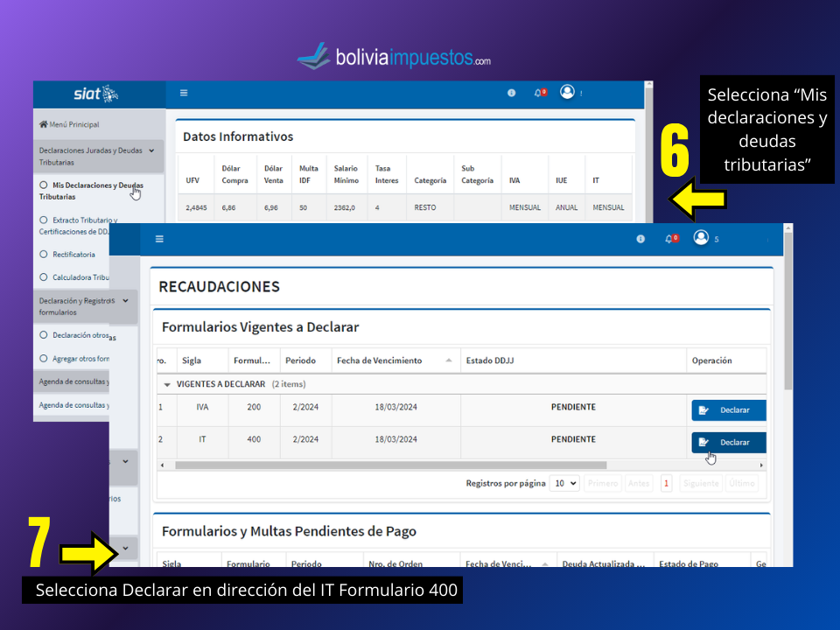The image size is (840, 630).
Task: Open the info icon in the RECAUDACIONES window header
Action: (x=640, y=239)
